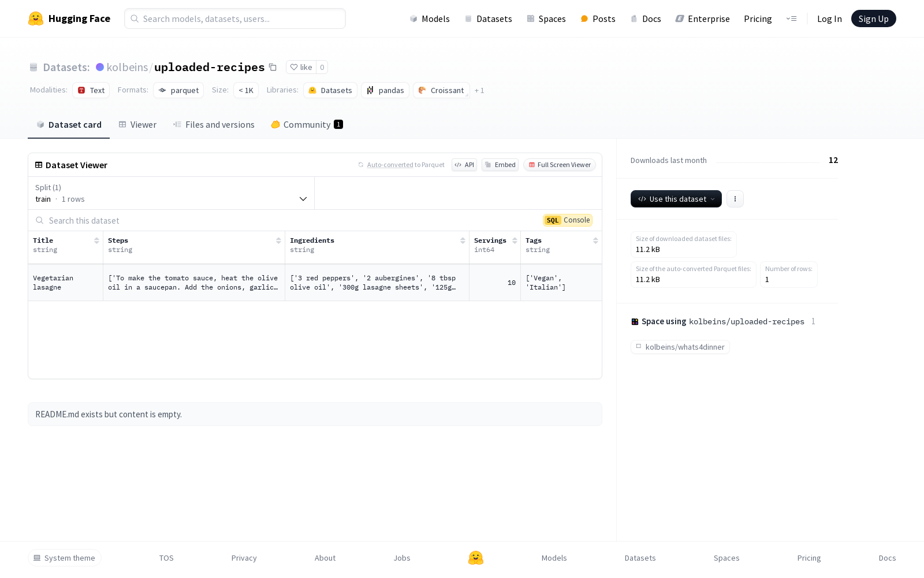This screenshot has width=924, height=578.
Task: Open Pricing in top navigation
Action: 758,18
